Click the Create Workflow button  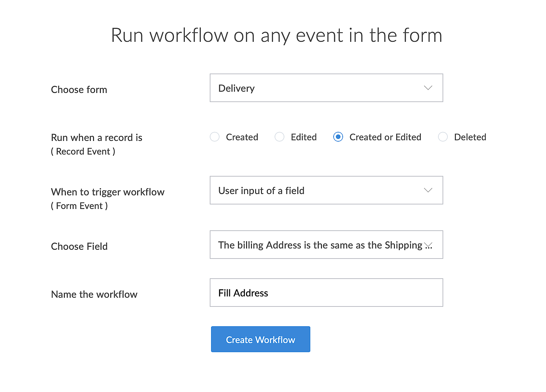point(260,339)
